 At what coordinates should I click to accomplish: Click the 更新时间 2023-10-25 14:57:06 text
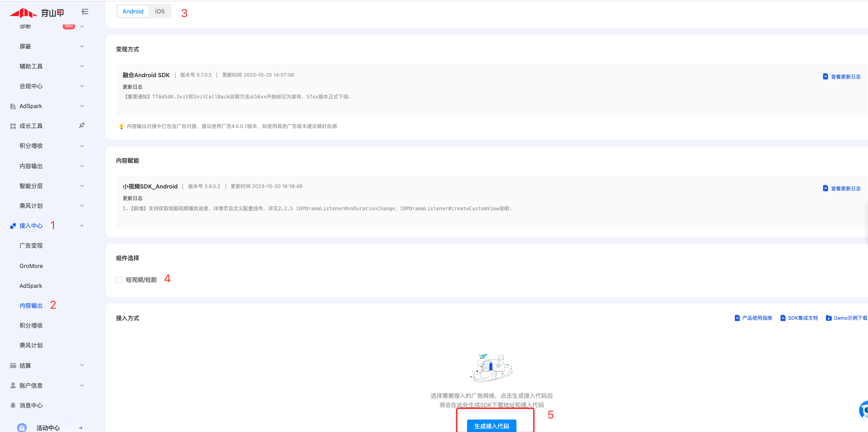(258, 75)
